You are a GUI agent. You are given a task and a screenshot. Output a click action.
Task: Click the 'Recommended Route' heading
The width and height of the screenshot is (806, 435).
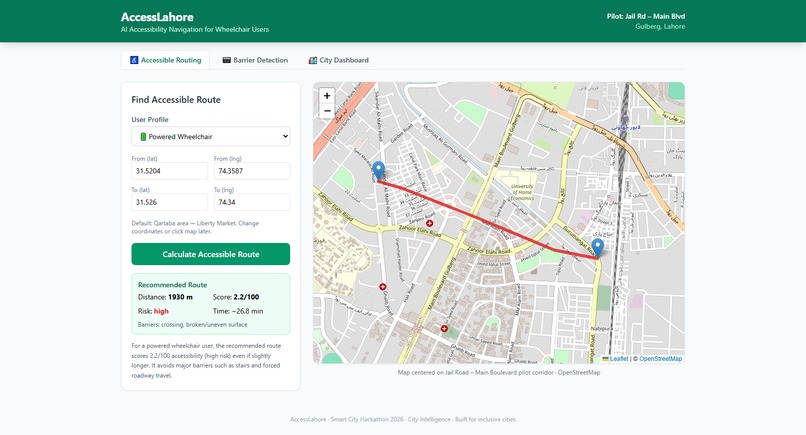(x=172, y=285)
